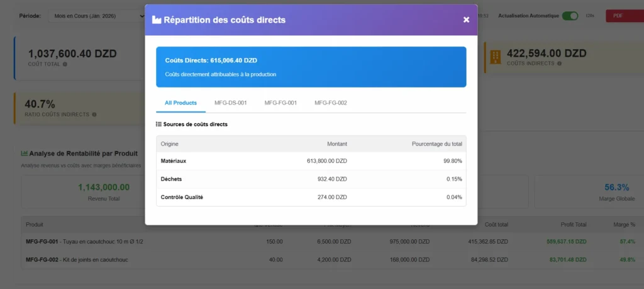Click info icon next to COÛT TOTAL

pyautogui.click(x=65, y=64)
